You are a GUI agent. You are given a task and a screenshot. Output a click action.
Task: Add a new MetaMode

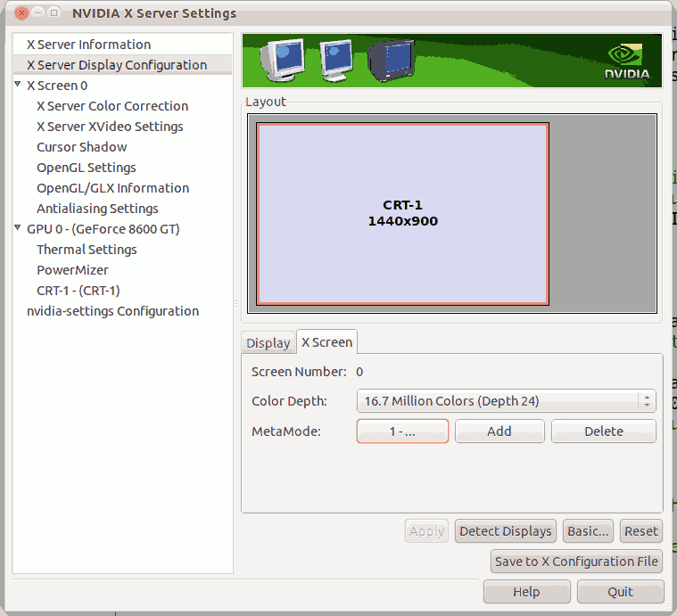(x=499, y=431)
